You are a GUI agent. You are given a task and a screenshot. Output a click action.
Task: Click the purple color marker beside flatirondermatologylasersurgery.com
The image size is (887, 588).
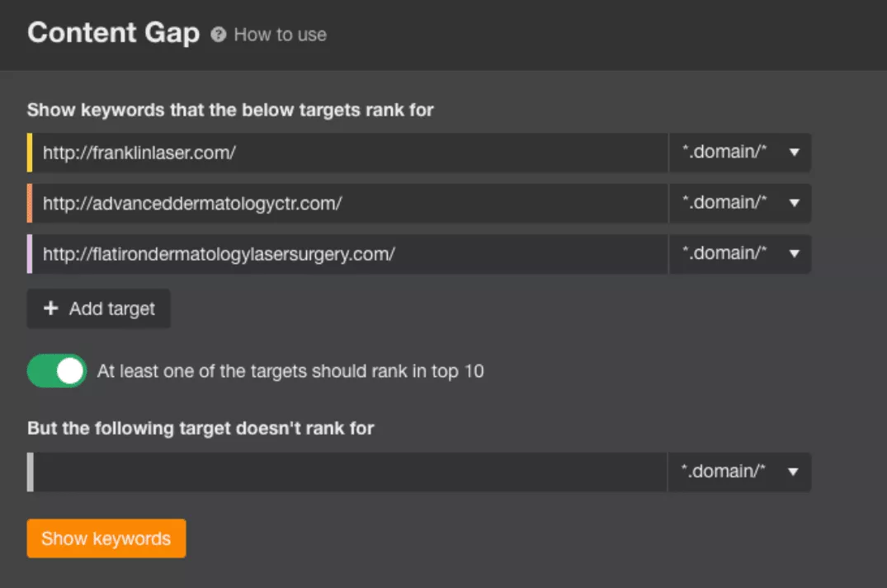point(30,254)
